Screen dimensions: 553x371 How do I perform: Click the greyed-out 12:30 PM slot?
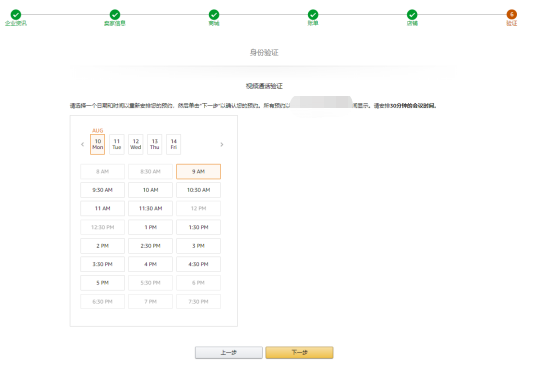(103, 227)
